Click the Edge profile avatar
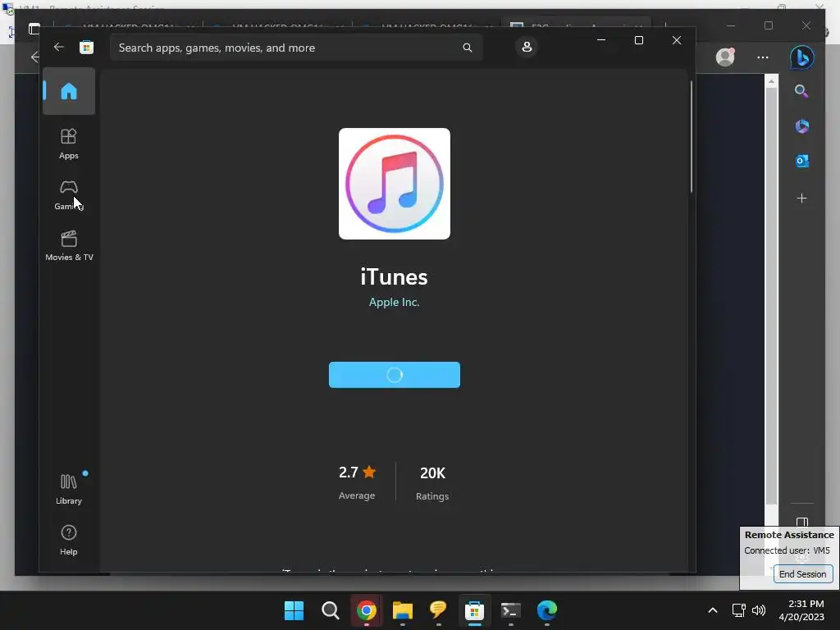The image size is (840, 630). click(x=725, y=57)
